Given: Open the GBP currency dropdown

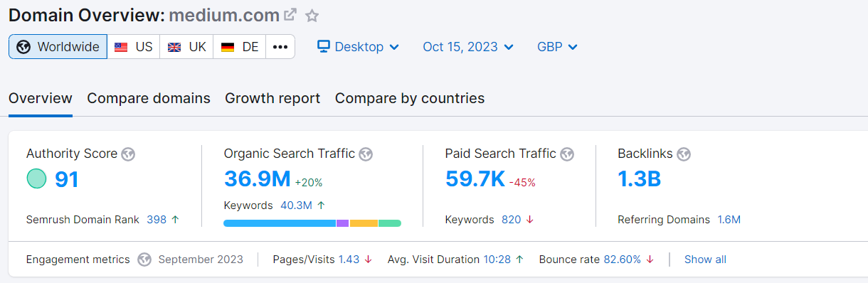Looking at the screenshot, I should (x=557, y=47).
